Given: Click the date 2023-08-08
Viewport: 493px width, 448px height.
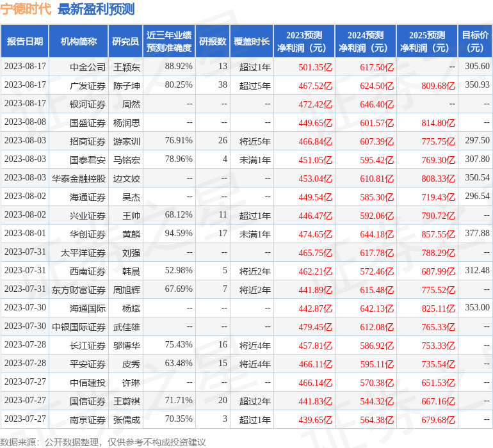Looking at the screenshot, I should point(25,122).
